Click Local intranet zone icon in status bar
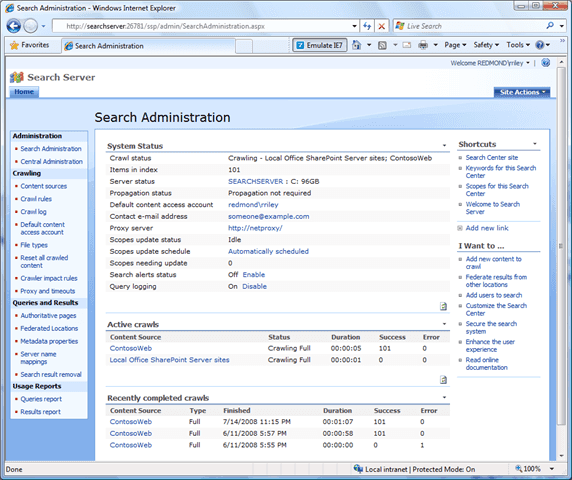The image size is (572, 480). [x=358, y=469]
